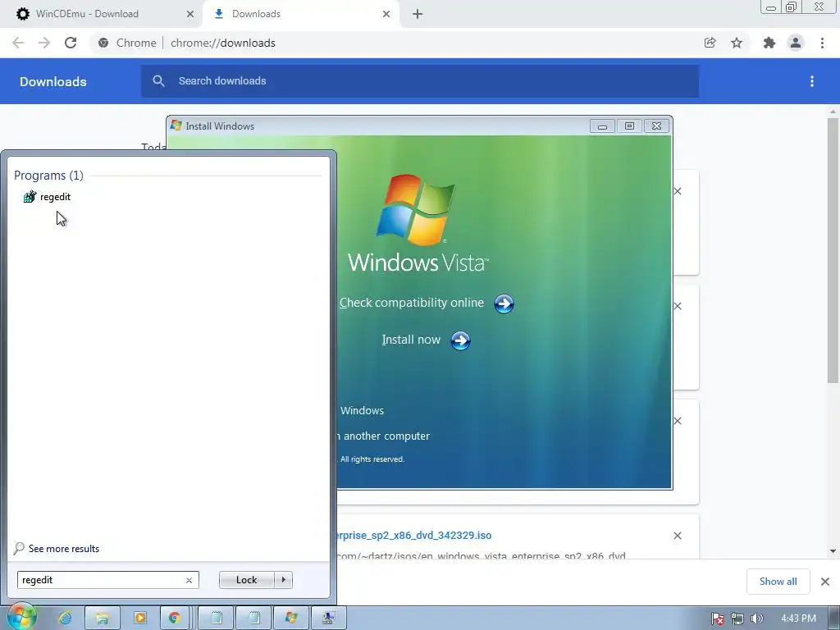
Task: Open the Chrome Extensions puzzle icon
Action: click(769, 43)
